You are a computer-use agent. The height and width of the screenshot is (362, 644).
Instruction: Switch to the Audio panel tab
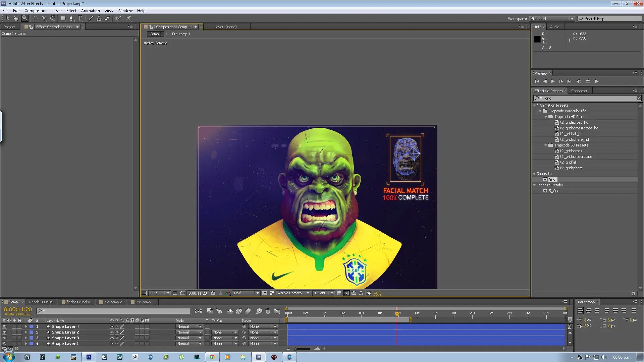[x=554, y=27]
